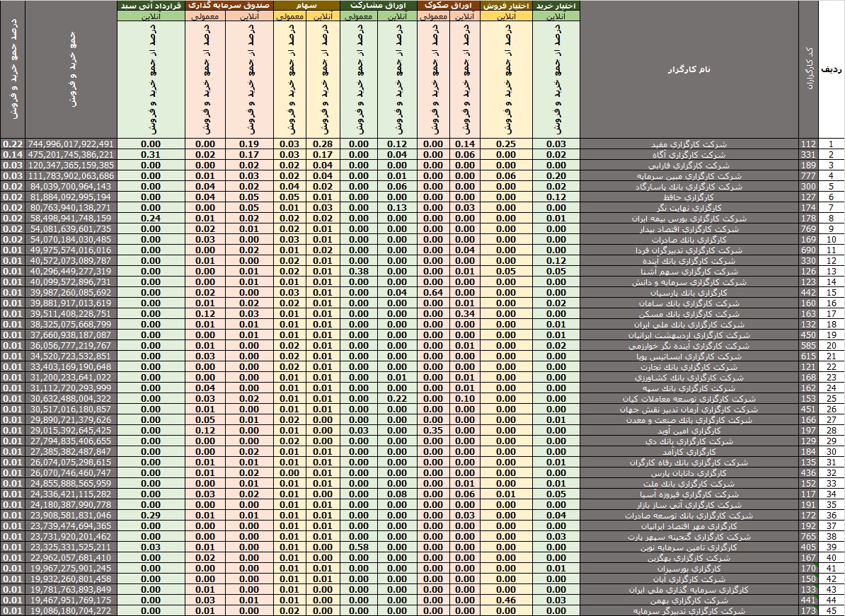Image resolution: width=845 pixels, height=616 pixels.
Task: Click the ردیف header cell
Action: click(832, 69)
